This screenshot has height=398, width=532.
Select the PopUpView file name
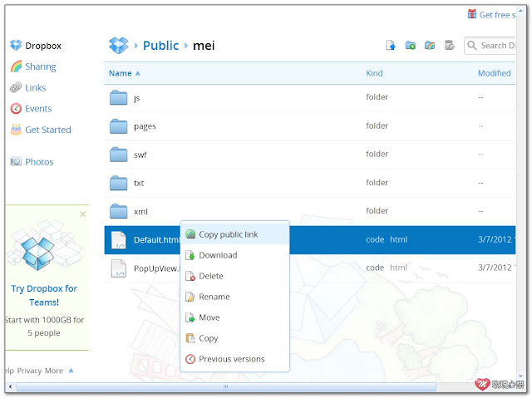click(x=156, y=268)
